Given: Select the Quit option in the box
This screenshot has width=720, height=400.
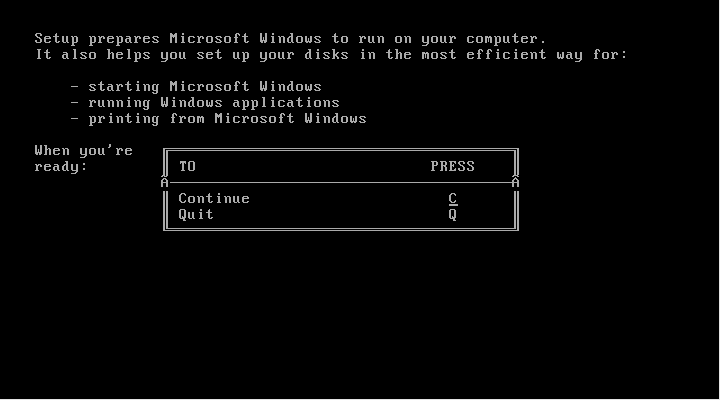Looking at the screenshot, I should click(x=196, y=214).
